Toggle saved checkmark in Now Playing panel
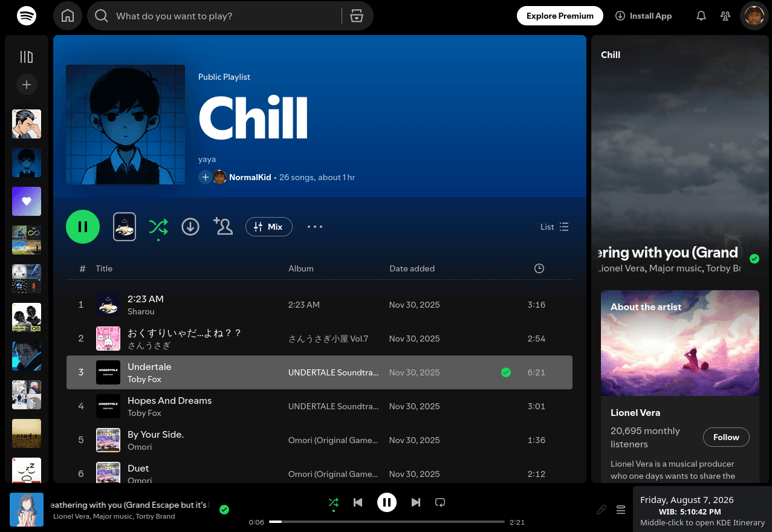772x532 pixels. pyautogui.click(x=754, y=259)
